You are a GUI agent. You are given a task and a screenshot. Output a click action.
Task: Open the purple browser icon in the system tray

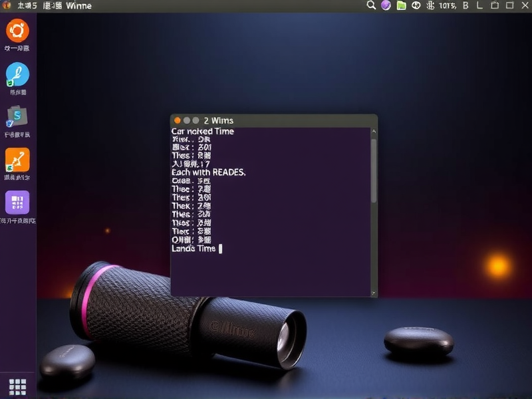(x=387, y=5)
